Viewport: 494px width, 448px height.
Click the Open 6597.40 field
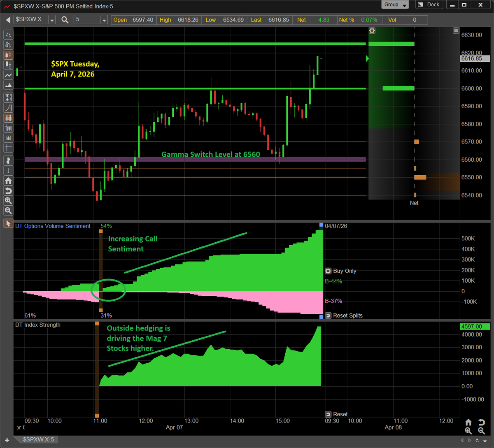[x=134, y=20]
